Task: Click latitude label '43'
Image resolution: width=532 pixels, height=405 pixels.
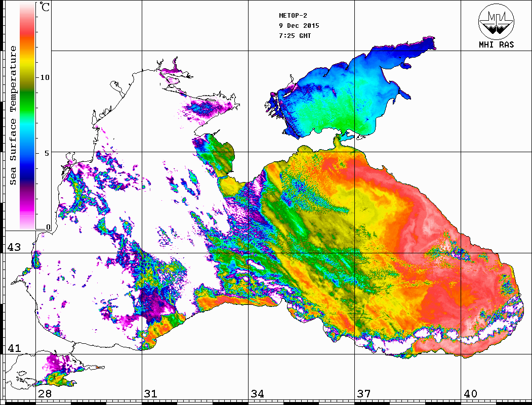Action: pyautogui.click(x=14, y=247)
